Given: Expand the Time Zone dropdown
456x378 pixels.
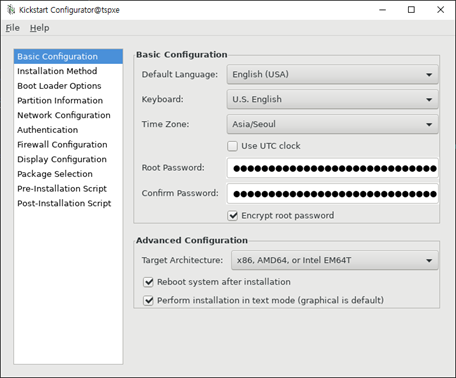Looking at the screenshot, I should [x=333, y=124].
